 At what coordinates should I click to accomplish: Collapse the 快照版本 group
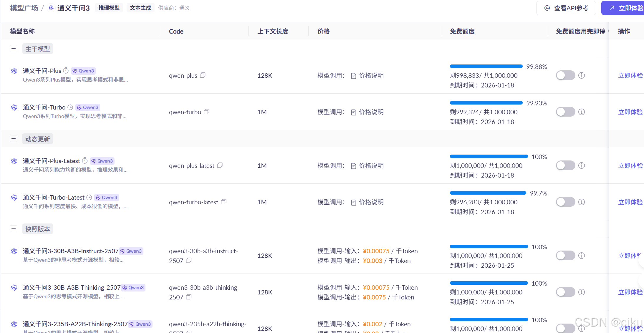point(14,229)
